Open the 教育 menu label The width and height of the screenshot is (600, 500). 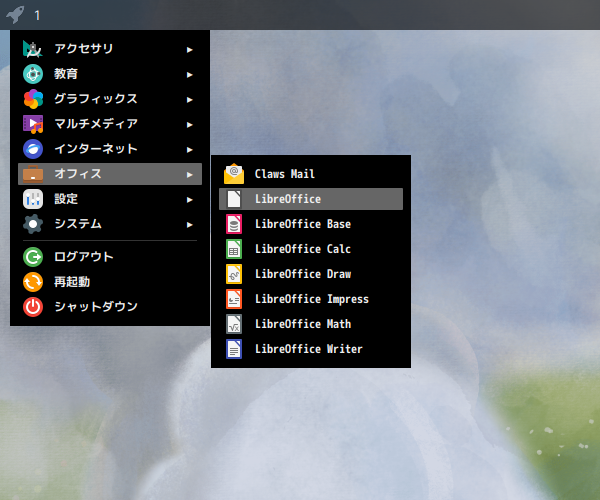click(66, 73)
